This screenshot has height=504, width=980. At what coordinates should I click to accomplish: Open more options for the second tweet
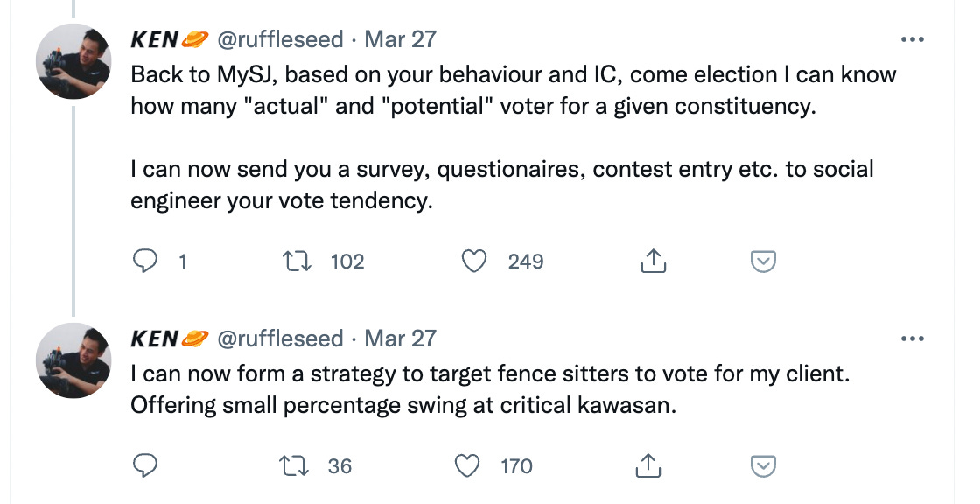[x=913, y=339]
